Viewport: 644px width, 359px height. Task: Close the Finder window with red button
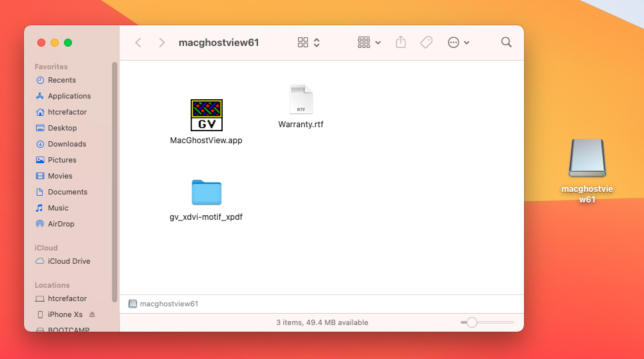click(41, 43)
